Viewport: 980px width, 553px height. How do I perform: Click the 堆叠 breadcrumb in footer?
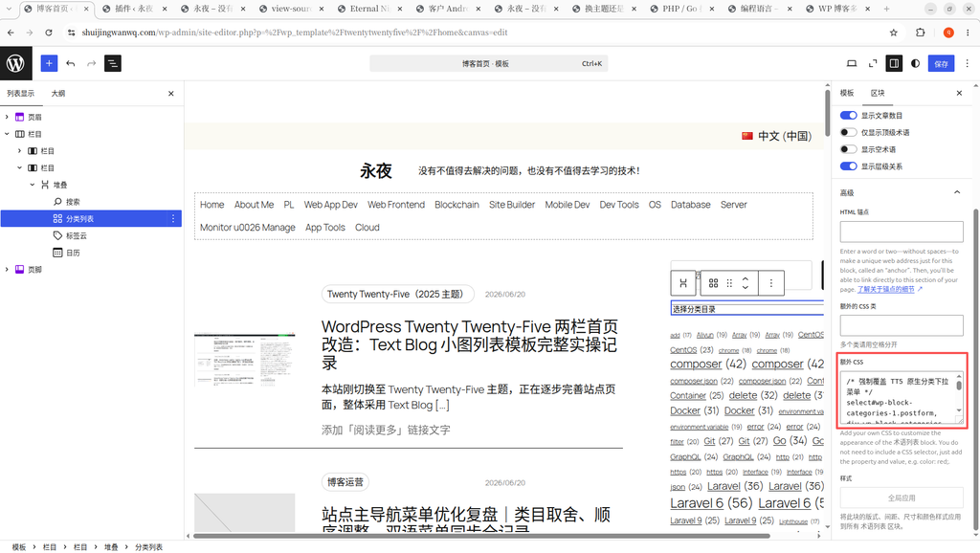pyautogui.click(x=111, y=546)
